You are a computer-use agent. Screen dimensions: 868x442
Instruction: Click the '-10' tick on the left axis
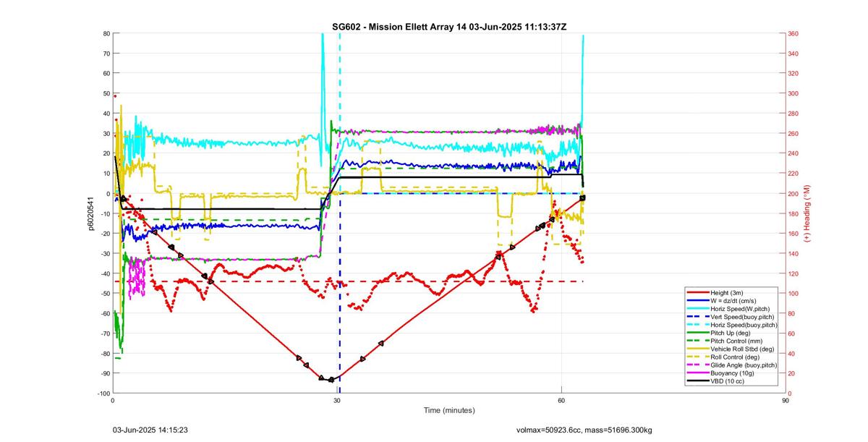[104, 213]
